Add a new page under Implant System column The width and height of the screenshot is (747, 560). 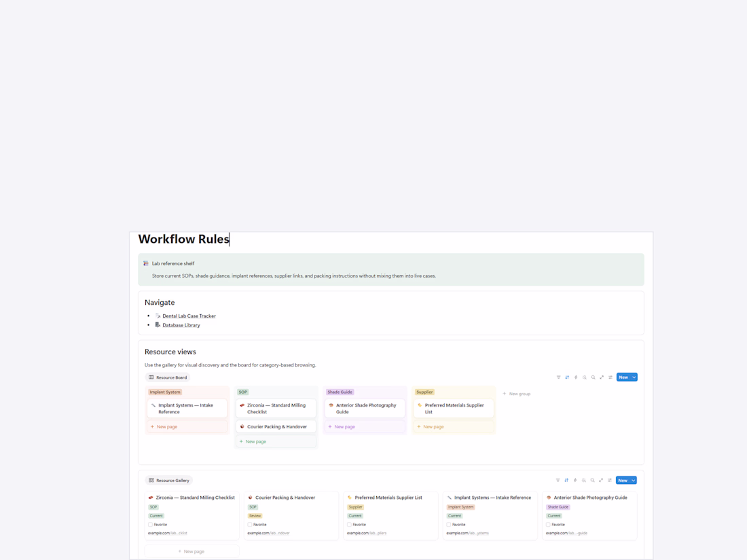(187, 427)
